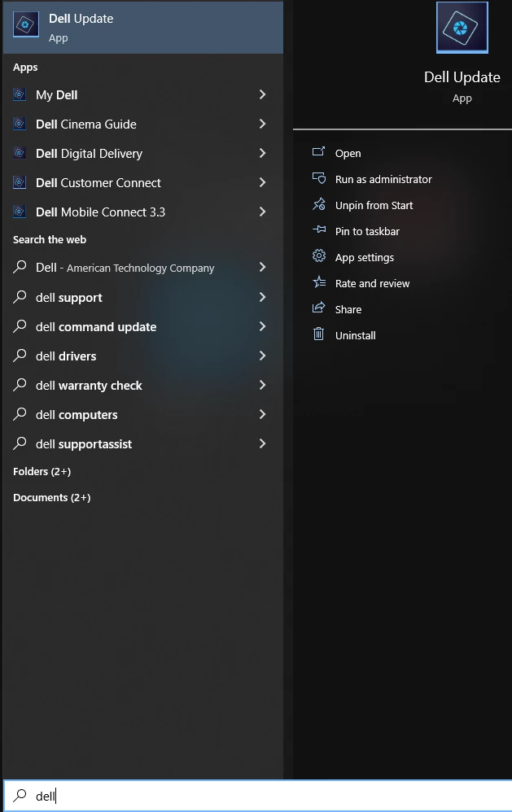Viewport: 512px width, 812px height.
Task: Expand the dell support suggestion chevron
Action: tap(262, 298)
